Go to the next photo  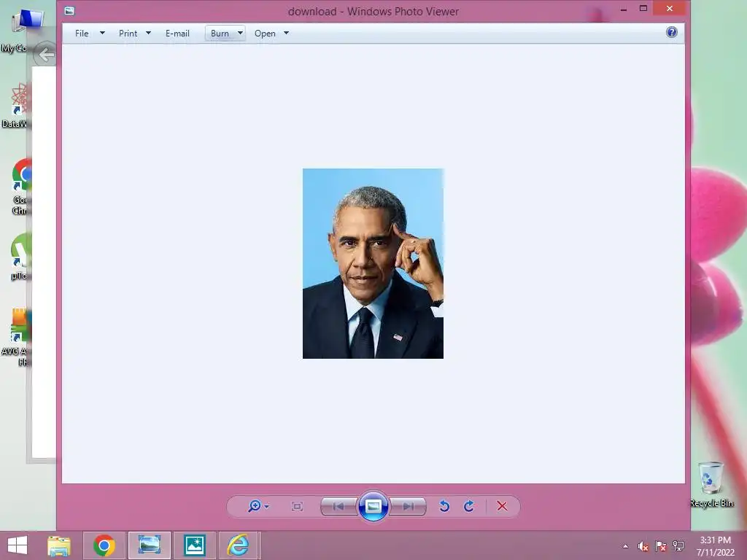pos(408,506)
